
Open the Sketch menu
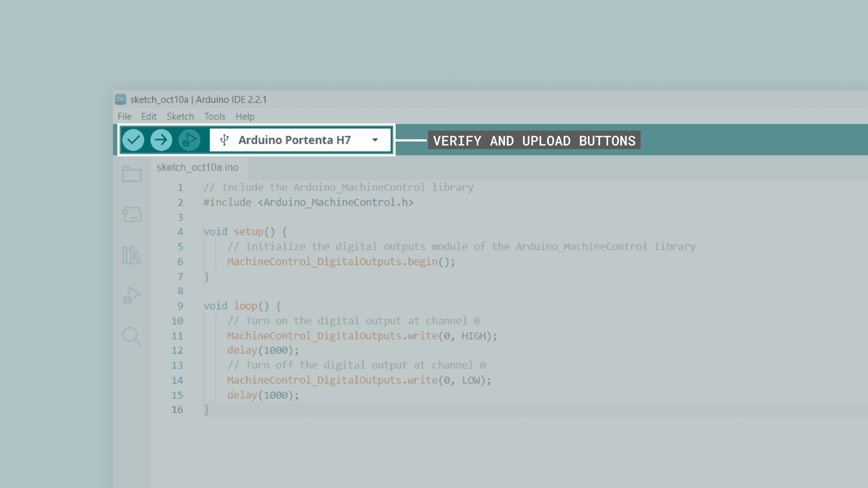(180, 117)
